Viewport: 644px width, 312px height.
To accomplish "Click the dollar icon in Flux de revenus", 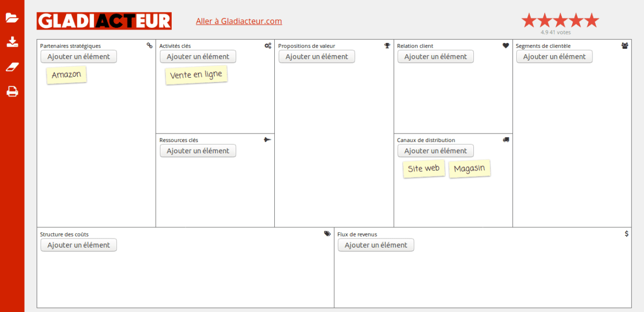I will tap(626, 234).
